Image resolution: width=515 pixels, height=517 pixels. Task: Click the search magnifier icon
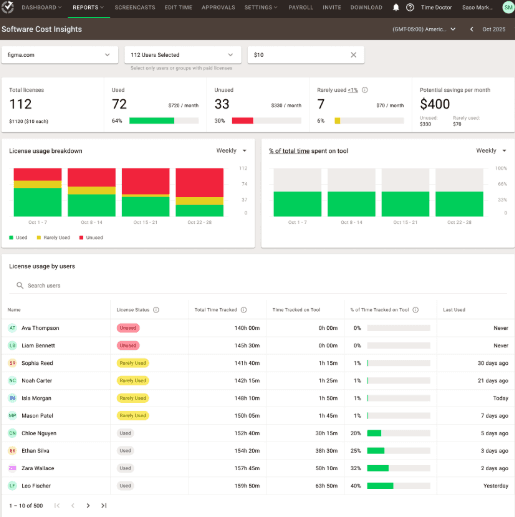pyautogui.click(x=20, y=286)
